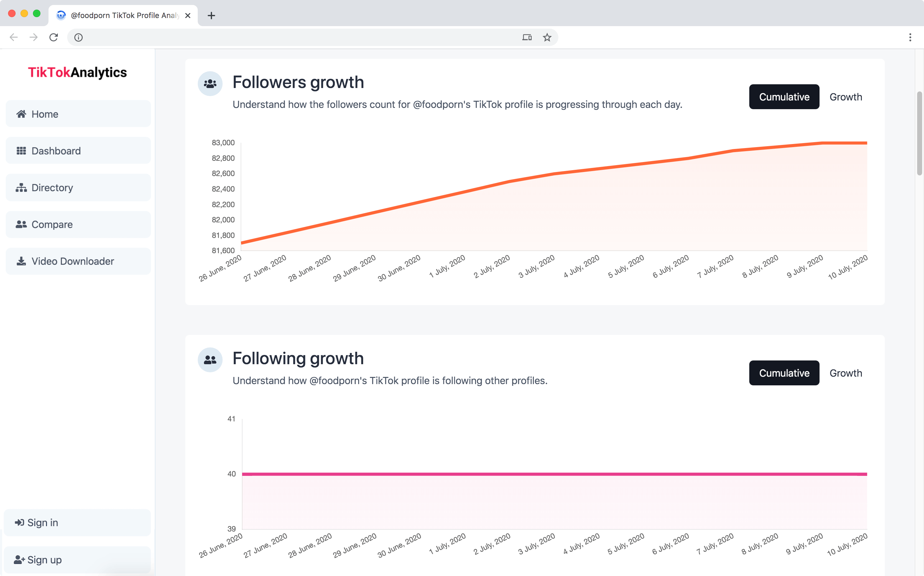This screenshot has width=924, height=576.
Task: Open a new browser tab
Action: tap(211, 16)
